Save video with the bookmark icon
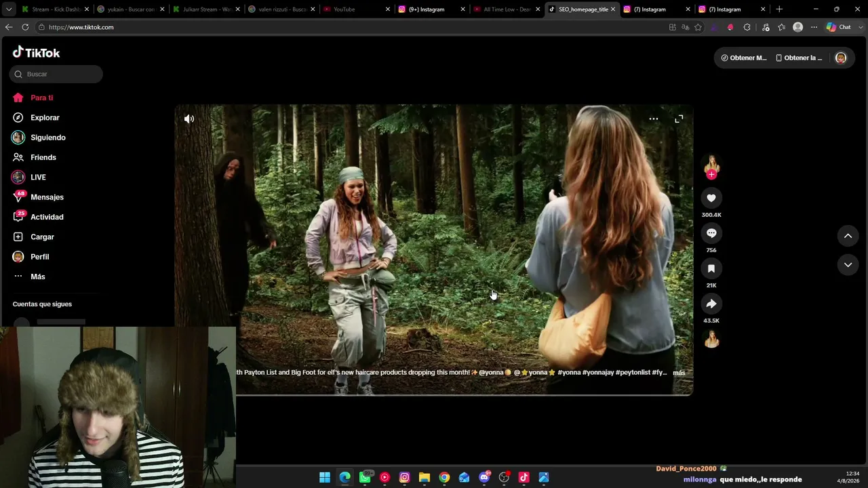Image resolution: width=868 pixels, height=488 pixels. click(x=711, y=268)
